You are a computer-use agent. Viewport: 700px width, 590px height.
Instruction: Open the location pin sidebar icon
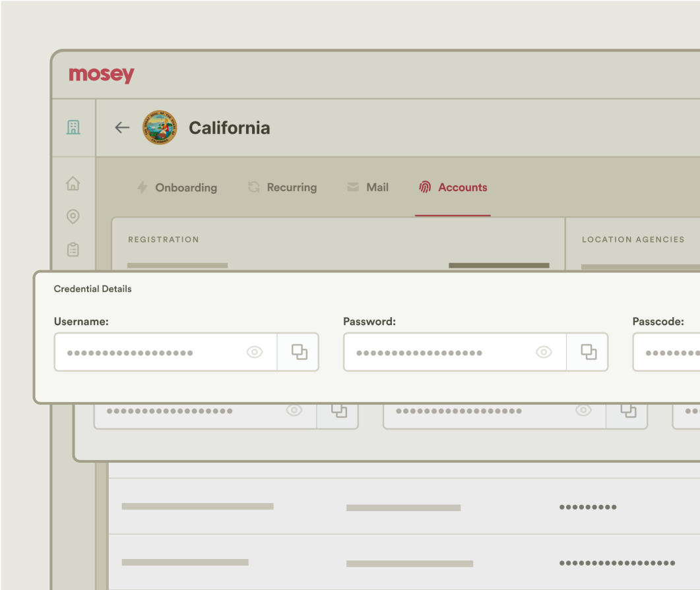[73, 216]
